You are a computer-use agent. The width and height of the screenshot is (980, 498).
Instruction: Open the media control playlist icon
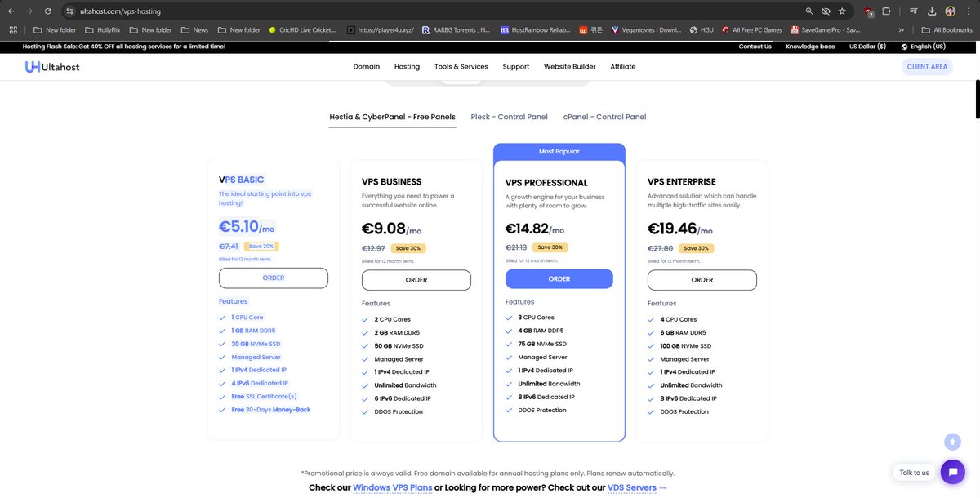(x=913, y=11)
